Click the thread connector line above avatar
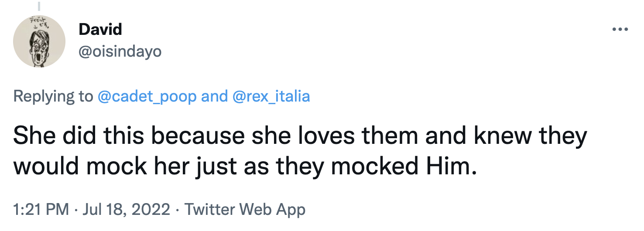 [x=38, y=6]
